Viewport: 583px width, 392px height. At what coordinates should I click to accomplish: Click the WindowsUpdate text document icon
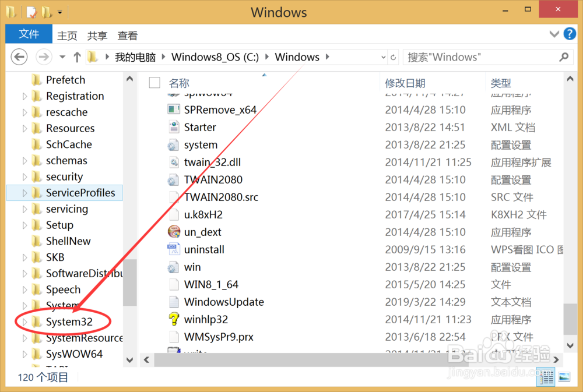pyautogui.click(x=174, y=302)
